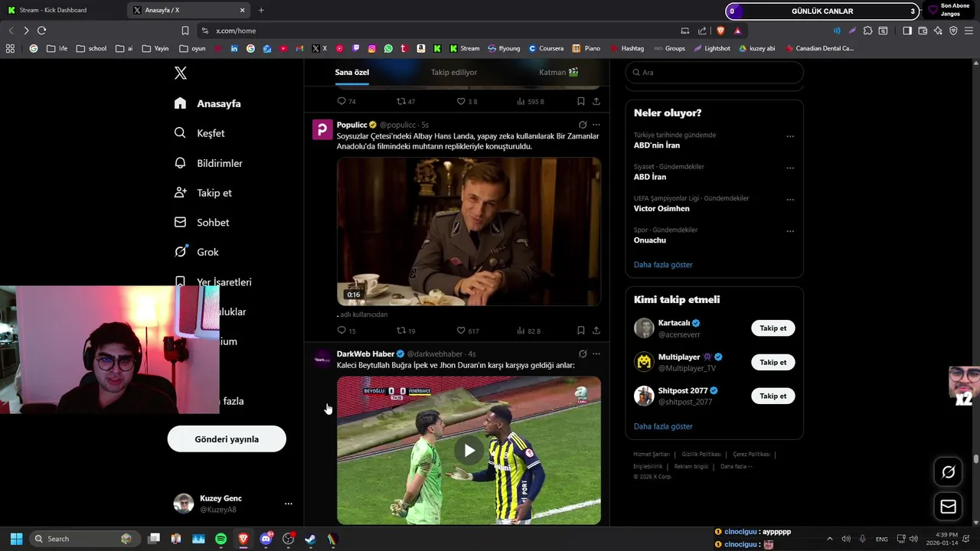Click the Brave Shields lion icon
This screenshot has width=980, height=551.
pyautogui.click(x=720, y=31)
